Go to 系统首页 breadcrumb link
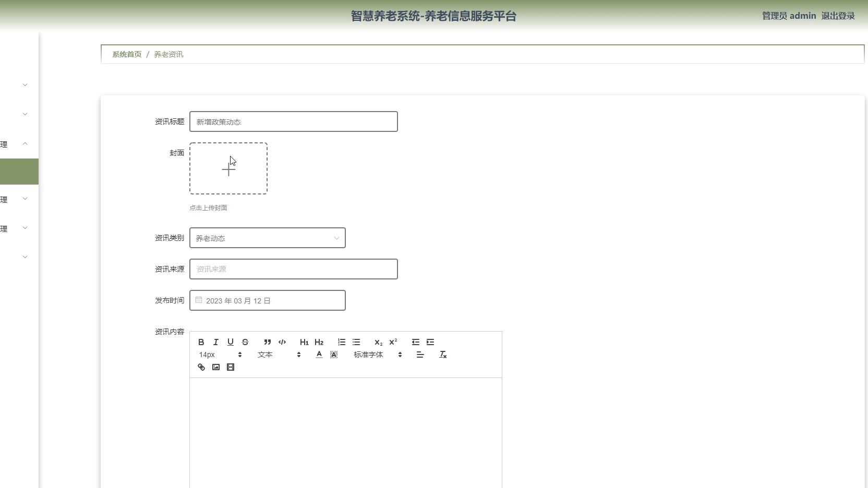This screenshot has width=868, height=488. coord(127,54)
